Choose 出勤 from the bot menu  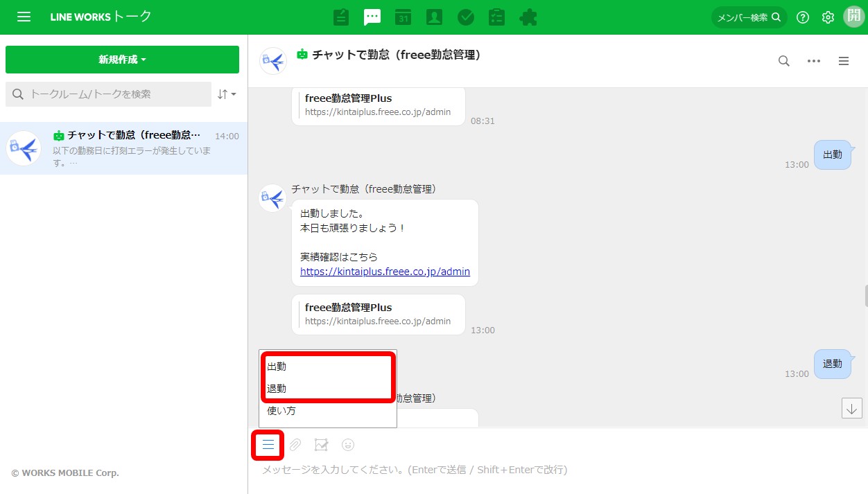[x=328, y=367]
